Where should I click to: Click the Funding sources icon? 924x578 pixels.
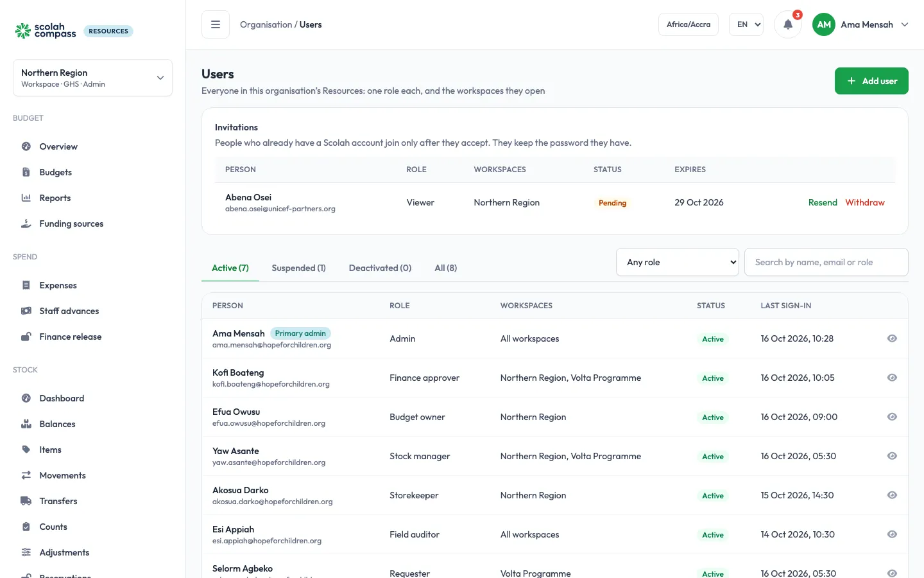pos(26,223)
